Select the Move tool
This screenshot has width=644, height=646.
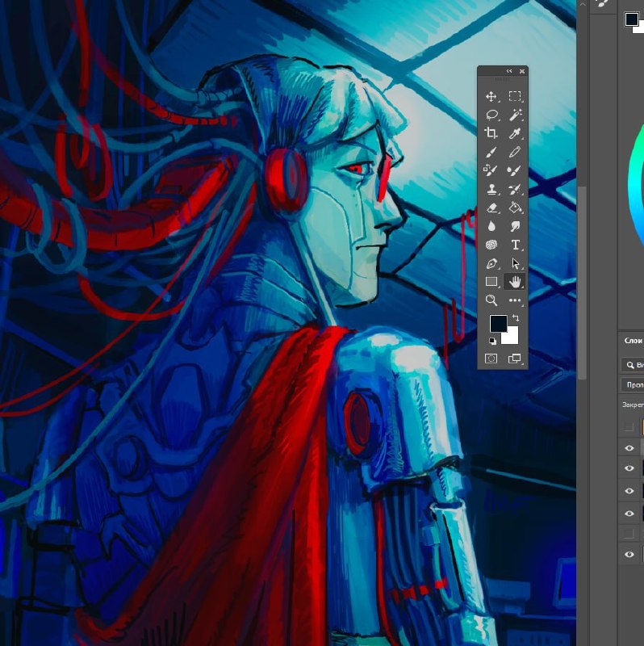point(491,96)
